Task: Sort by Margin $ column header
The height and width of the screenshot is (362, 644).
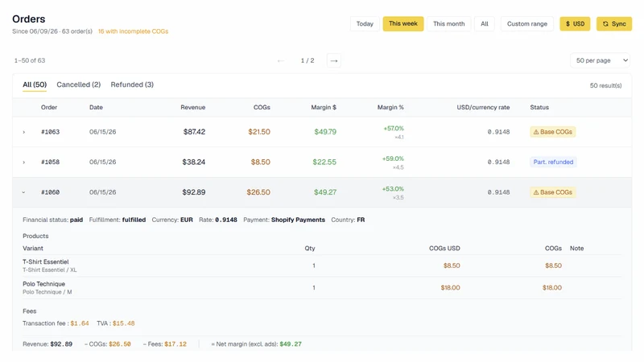Action: 324,107
